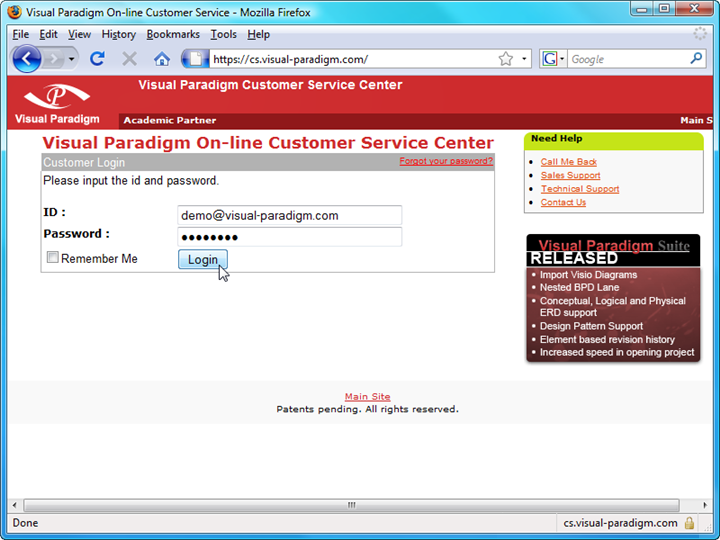
Task: Click the loading throbber icon
Action: coord(700,34)
